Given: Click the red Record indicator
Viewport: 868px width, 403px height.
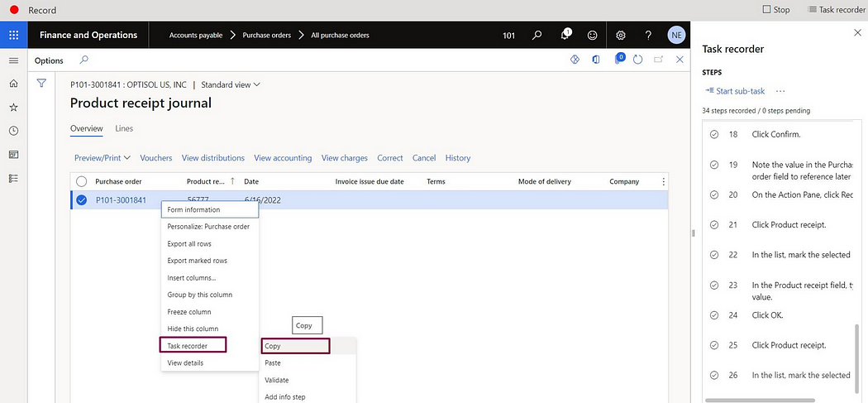Looking at the screenshot, I should pos(15,10).
